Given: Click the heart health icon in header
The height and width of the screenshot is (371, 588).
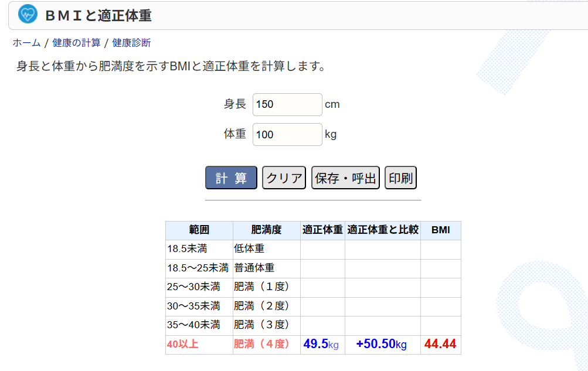Looking at the screenshot, I should pyautogui.click(x=28, y=15).
